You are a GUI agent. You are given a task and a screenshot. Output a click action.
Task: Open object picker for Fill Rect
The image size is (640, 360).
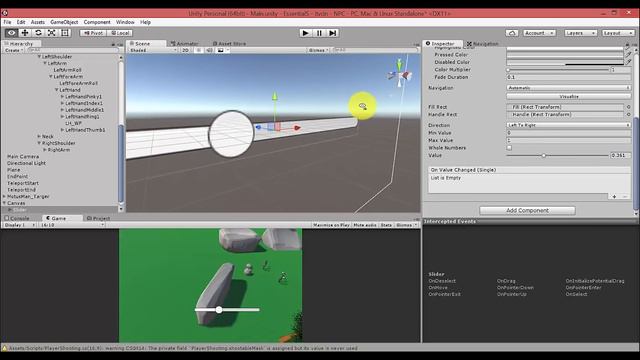(x=628, y=107)
